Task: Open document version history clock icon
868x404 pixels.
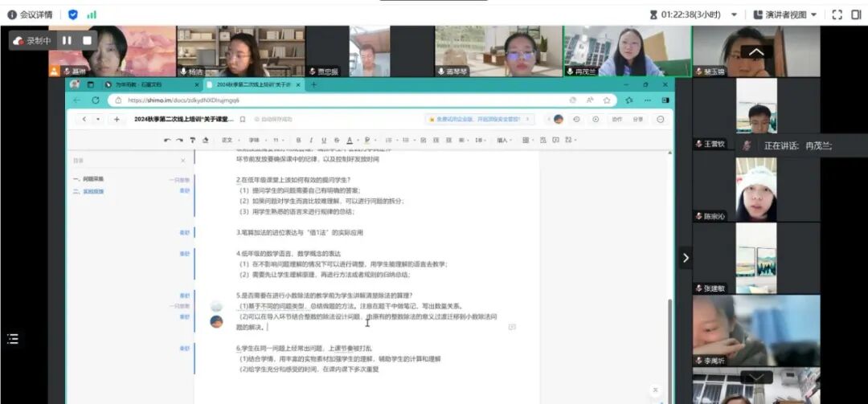Action: tap(576, 119)
